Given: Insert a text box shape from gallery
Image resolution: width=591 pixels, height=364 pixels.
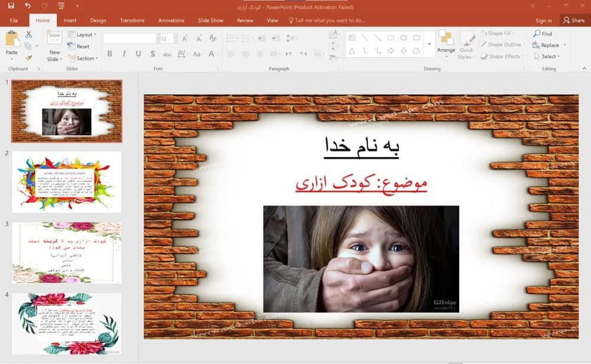Looking at the screenshot, I should 352,38.
